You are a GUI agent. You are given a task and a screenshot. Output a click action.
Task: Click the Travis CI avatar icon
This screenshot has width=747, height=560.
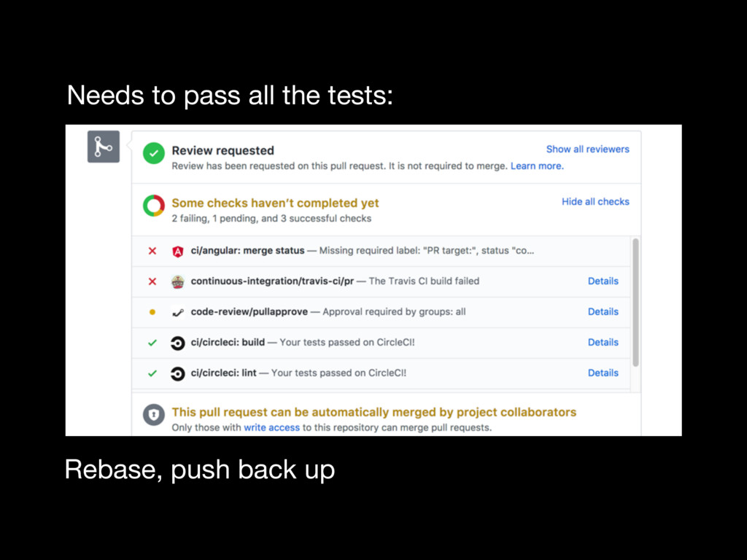(177, 281)
